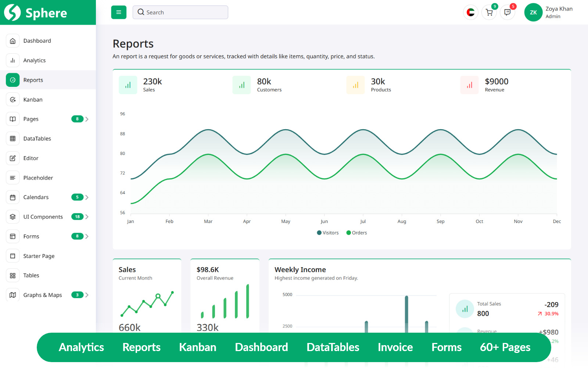Open the Dashboard from the sidebar
The width and height of the screenshot is (588, 368).
click(37, 40)
